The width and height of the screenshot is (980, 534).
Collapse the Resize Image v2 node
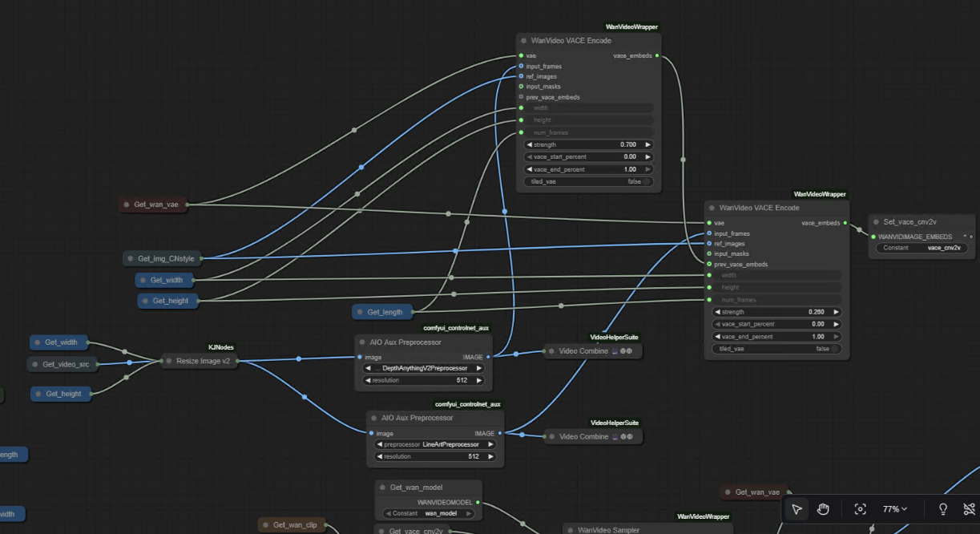pos(168,361)
